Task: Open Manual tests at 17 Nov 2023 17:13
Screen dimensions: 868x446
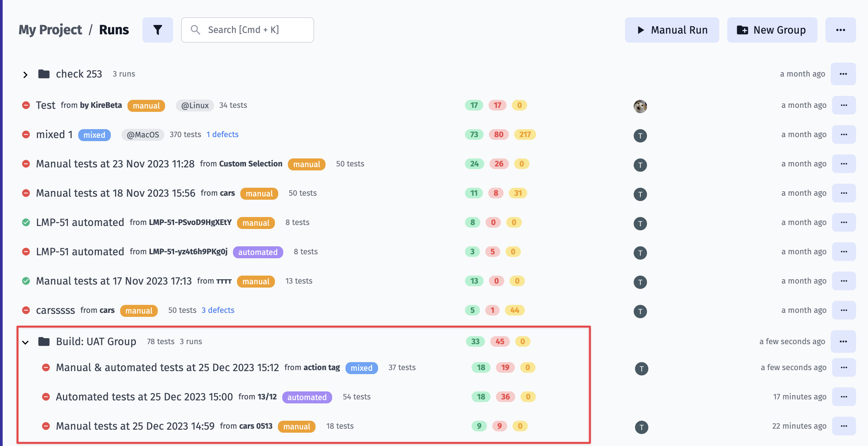Action: point(114,281)
